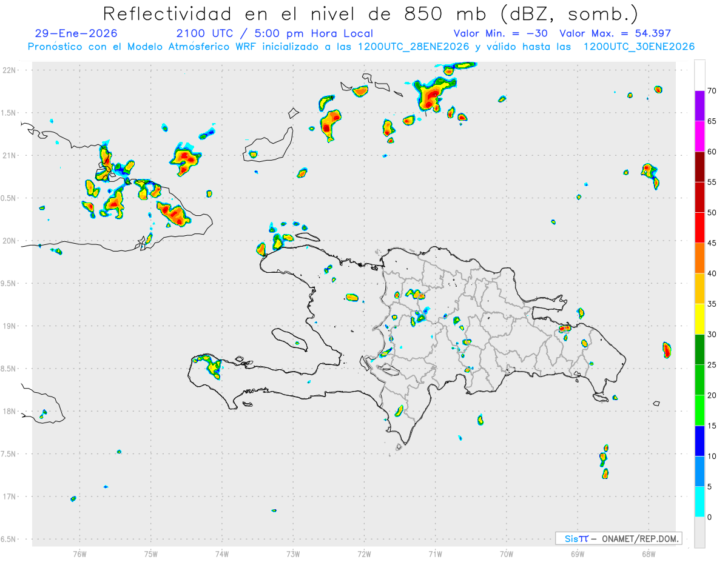The height and width of the screenshot is (562, 728).
Task: Click the colorbar label '0'
Action: click(x=709, y=517)
